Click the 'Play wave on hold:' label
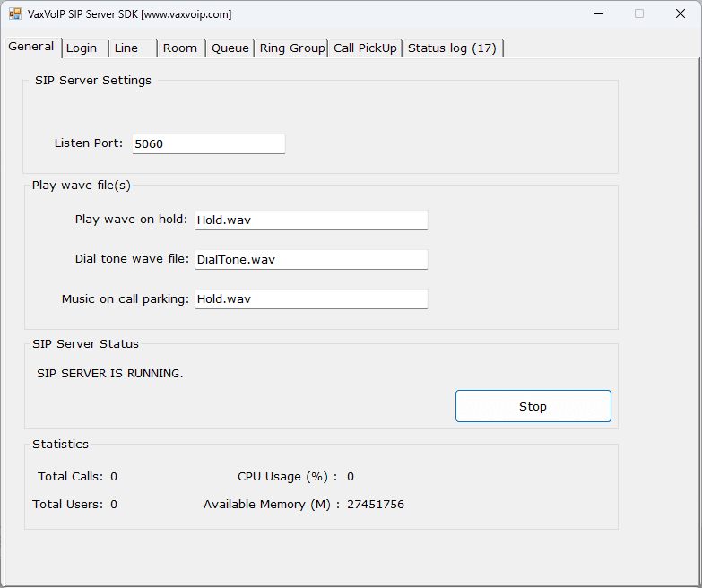Screen dimensions: 702x588 pos(131,220)
